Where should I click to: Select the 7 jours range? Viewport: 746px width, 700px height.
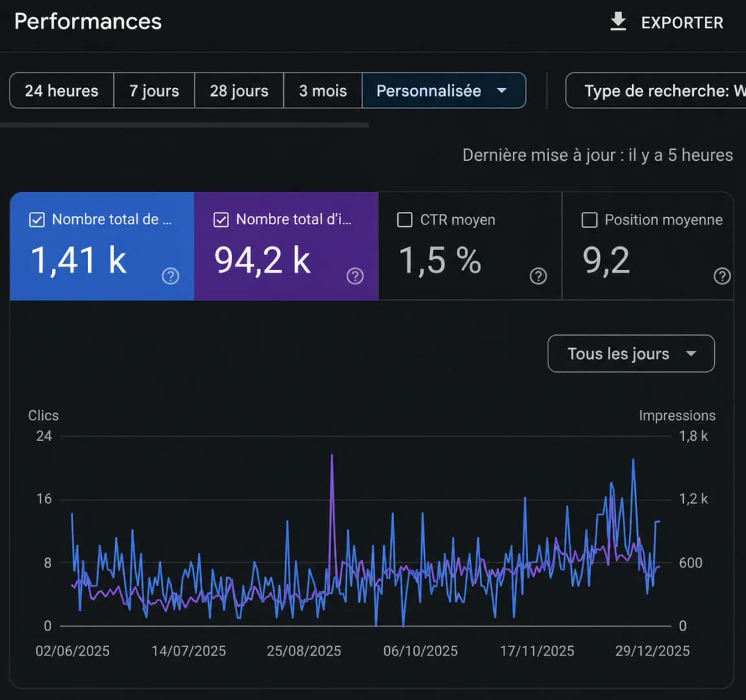[x=154, y=90]
